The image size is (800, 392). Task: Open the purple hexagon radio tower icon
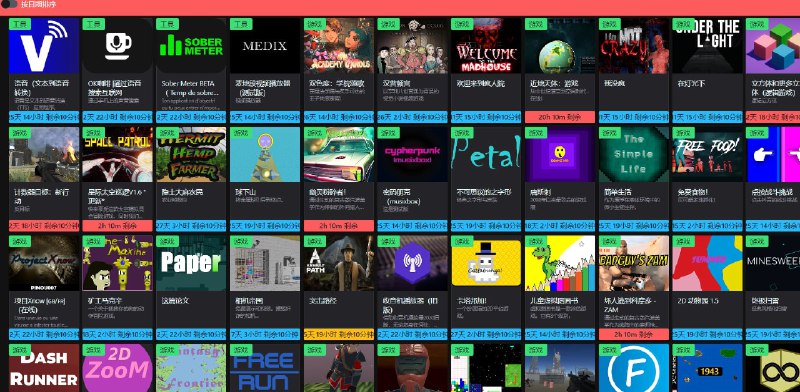413,263
